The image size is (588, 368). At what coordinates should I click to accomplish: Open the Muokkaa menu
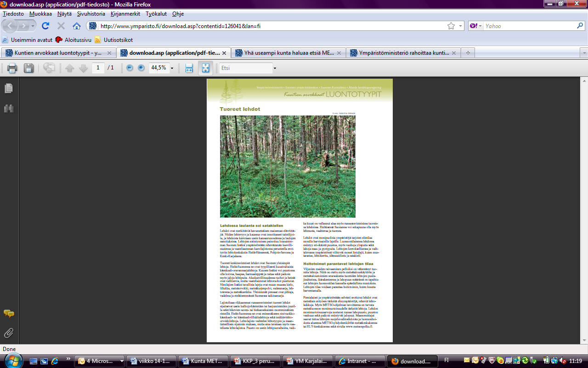40,14
